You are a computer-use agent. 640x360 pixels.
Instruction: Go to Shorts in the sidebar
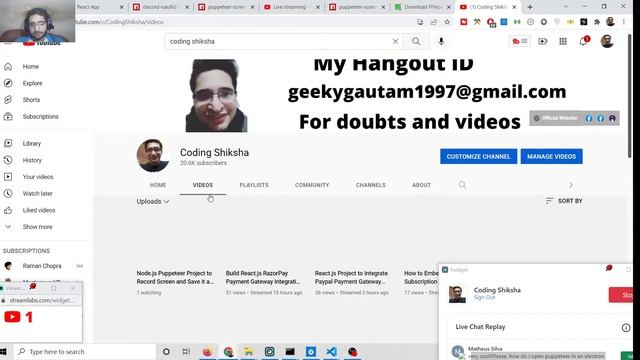(x=31, y=100)
